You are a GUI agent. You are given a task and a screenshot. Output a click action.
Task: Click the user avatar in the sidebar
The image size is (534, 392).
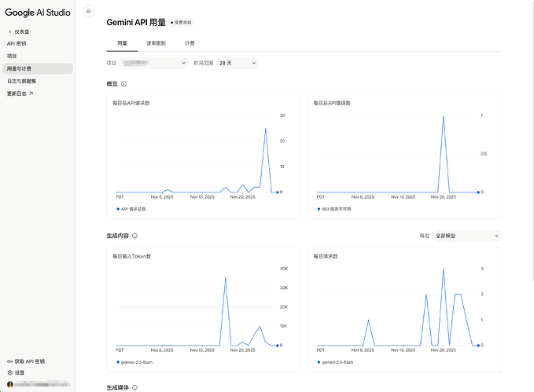coord(10,384)
